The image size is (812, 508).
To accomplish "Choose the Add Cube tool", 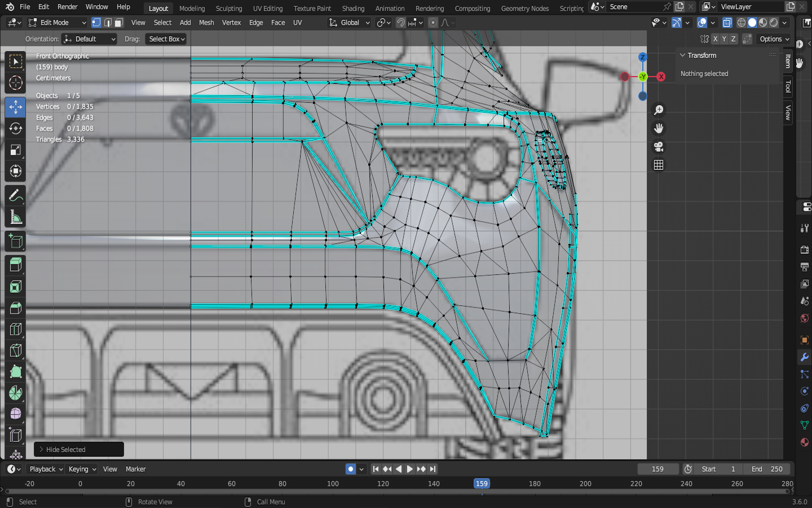I will click(x=15, y=241).
